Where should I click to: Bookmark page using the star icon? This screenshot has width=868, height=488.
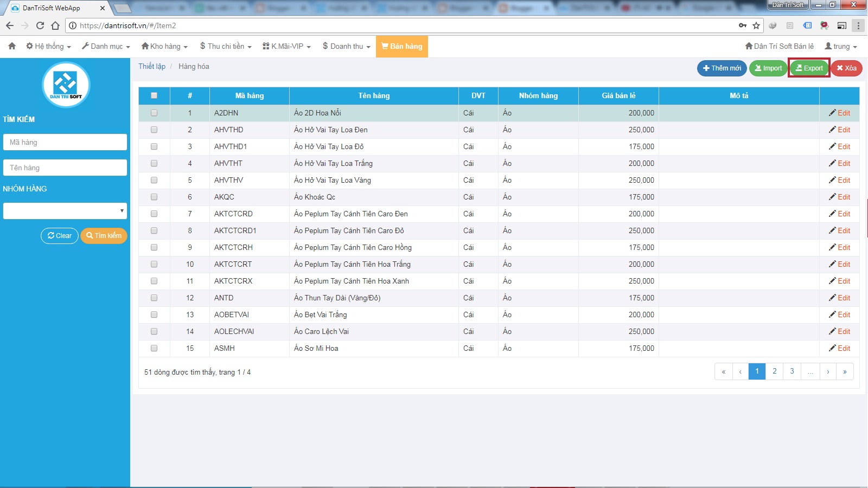coord(756,25)
